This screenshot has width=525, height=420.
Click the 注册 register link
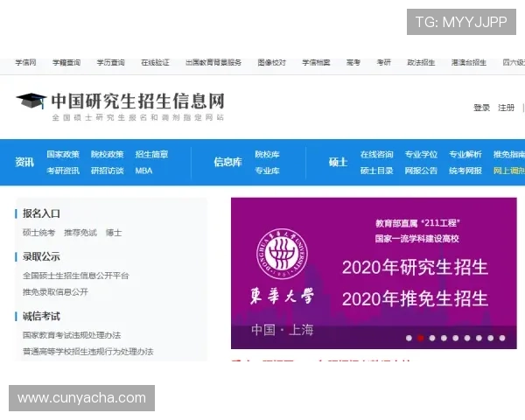coord(507,108)
